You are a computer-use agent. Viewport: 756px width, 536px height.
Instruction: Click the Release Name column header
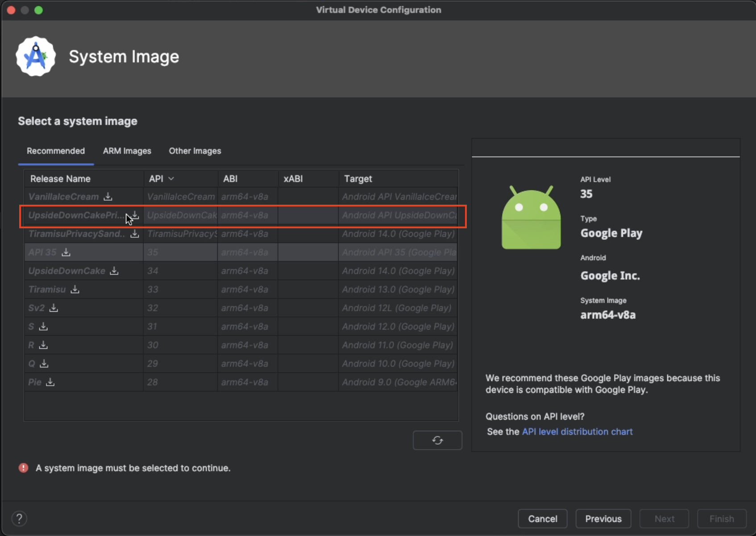tap(84, 179)
